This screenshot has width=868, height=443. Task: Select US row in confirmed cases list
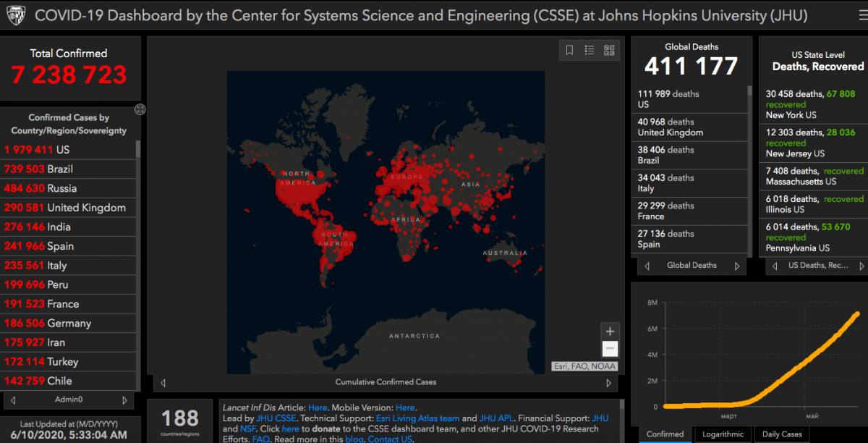point(68,150)
